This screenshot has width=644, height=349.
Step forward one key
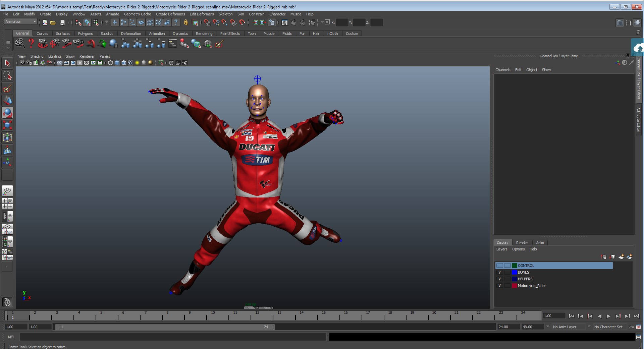618,316
